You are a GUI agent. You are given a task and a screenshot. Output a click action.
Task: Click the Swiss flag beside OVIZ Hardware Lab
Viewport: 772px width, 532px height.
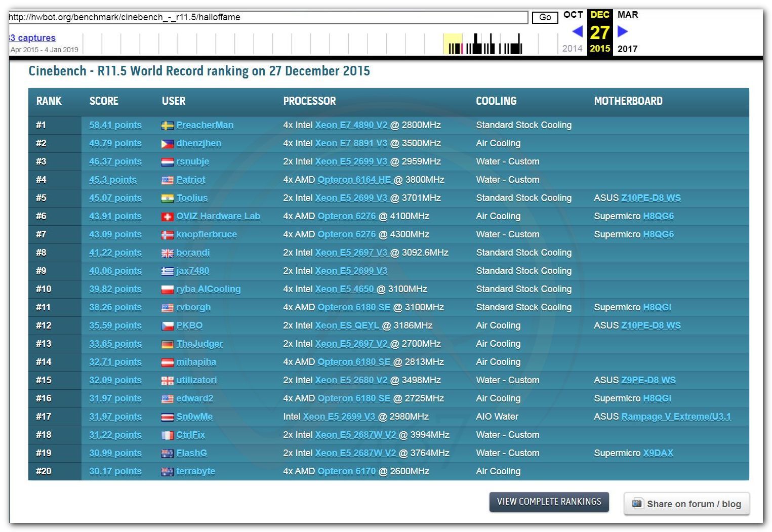pyautogui.click(x=167, y=217)
